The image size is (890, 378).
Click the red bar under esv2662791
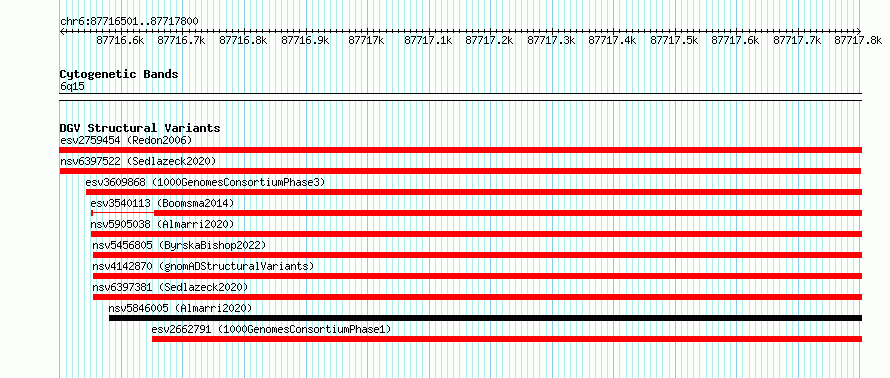click(507, 339)
